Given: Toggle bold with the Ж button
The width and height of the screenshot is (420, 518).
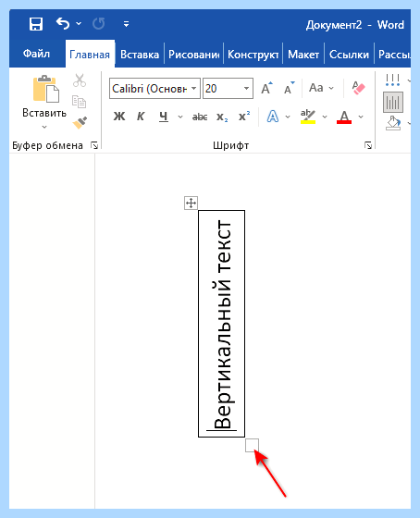Looking at the screenshot, I should pos(119,117).
